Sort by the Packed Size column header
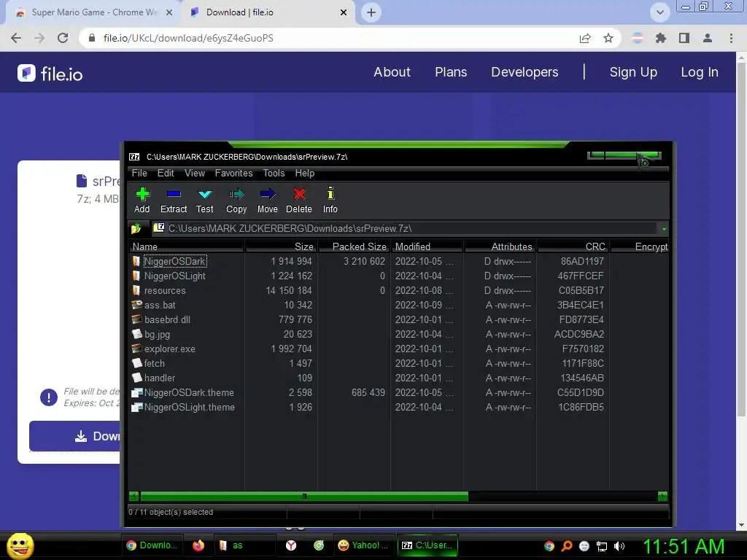The width and height of the screenshot is (747, 560). pyautogui.click(x=354, y=246)
